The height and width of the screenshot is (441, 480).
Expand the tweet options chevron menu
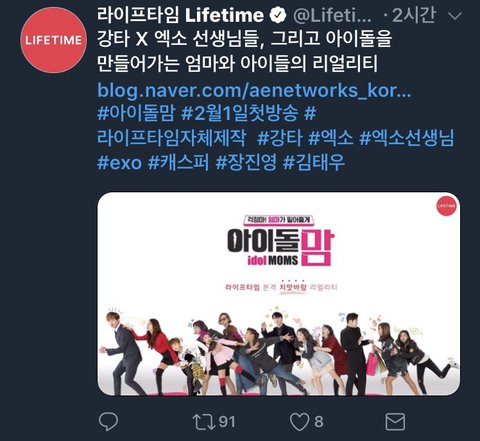(x=455, y=16)
